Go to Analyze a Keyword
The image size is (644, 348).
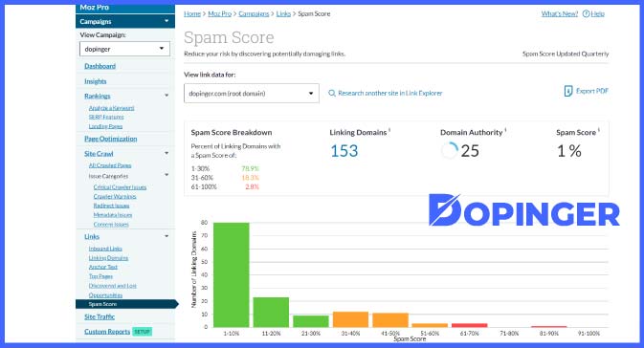tap(111, 108)
